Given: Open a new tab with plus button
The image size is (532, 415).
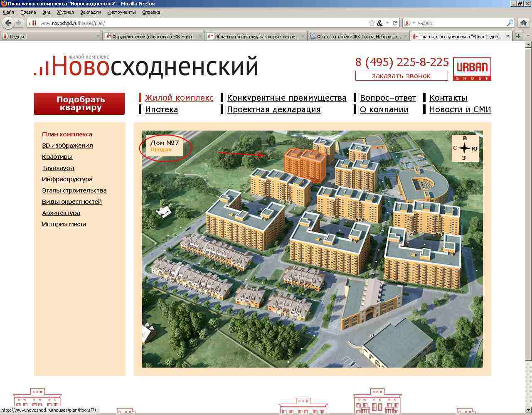Looking at the screenshot, I should [518, 36].
